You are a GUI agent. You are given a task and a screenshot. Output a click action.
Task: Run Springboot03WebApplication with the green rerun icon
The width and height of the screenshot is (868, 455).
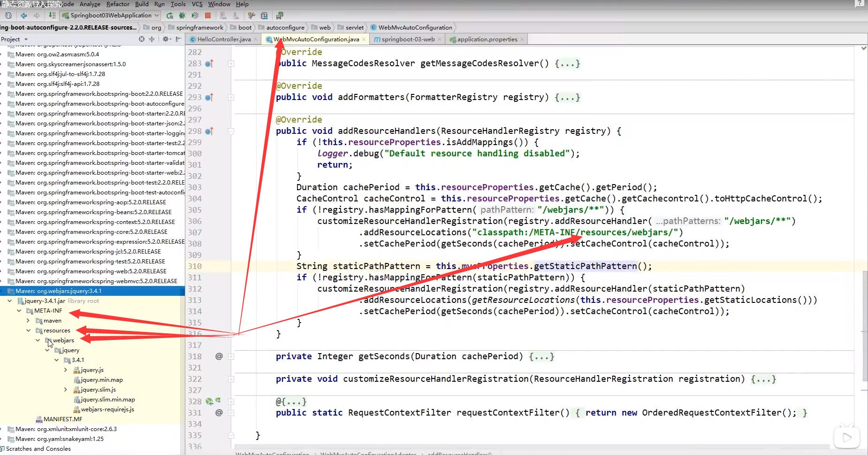[x=170, y=15]
